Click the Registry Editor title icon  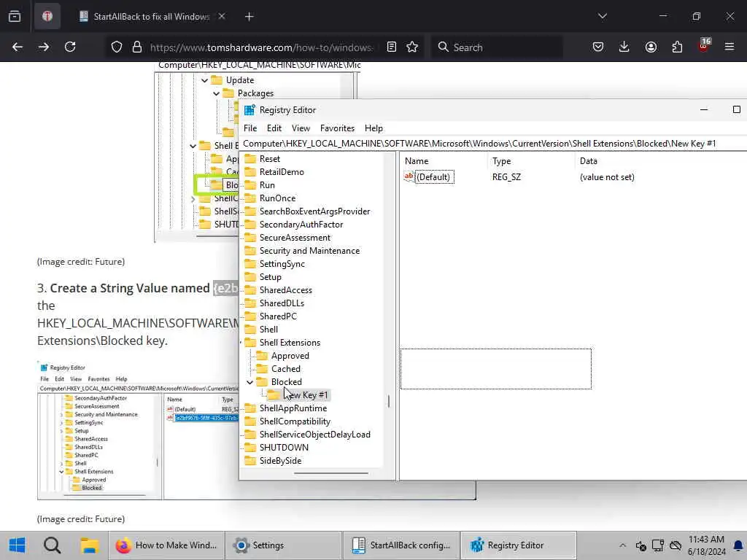point(249,110)
